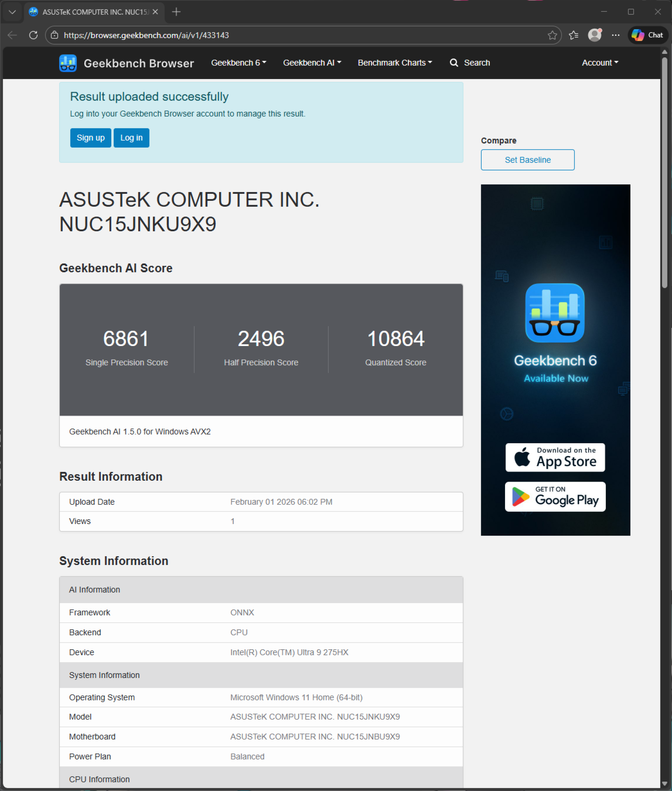The width and height of the screenshot is (672, 791).
Task: Click the Sign up button
Action: click(90, 138)
